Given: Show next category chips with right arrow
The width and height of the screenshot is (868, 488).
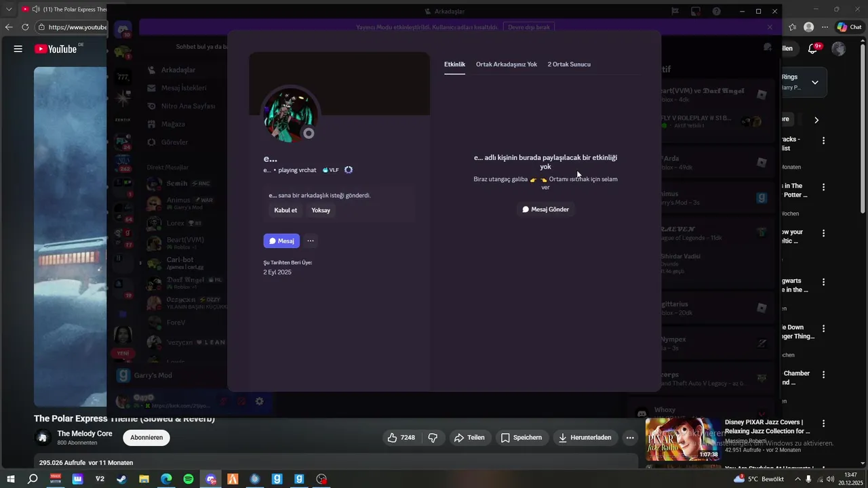Looking at the screenshot, I should 816,120.
